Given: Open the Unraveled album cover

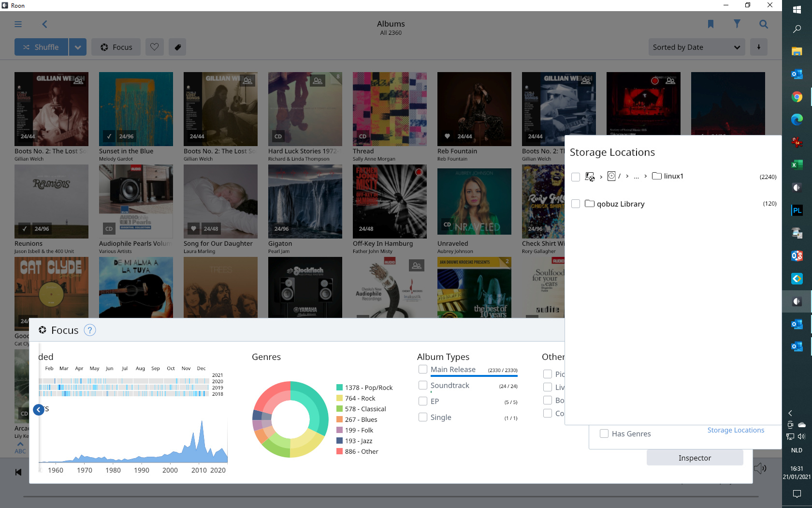Looking at the screenshot, I should 474,201.
